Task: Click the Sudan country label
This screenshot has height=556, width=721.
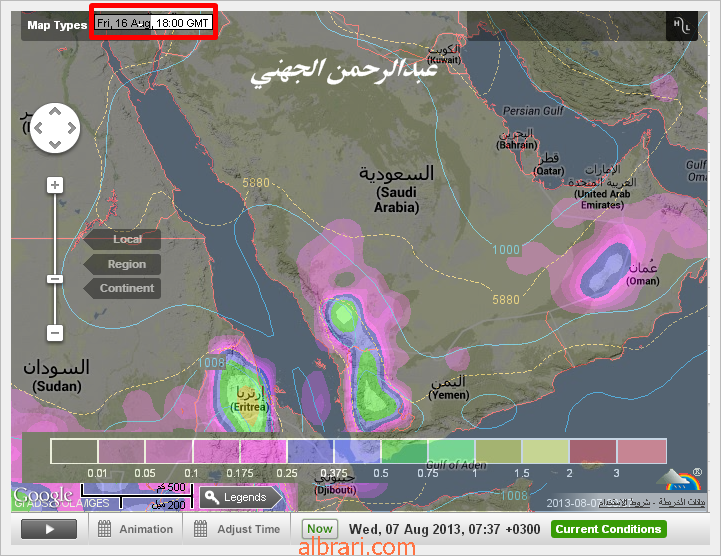Action: click(57, 376)
